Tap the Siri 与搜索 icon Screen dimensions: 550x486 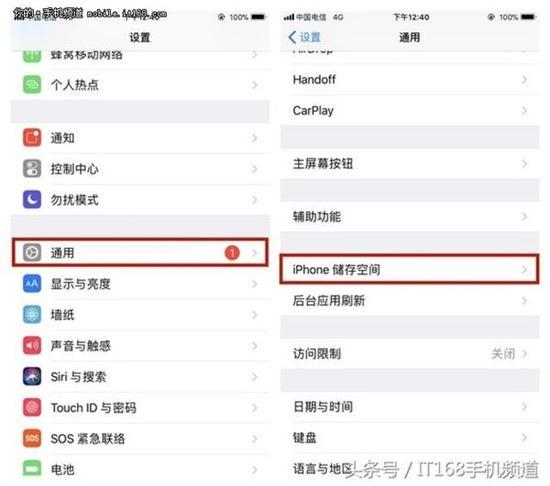click(x=32, y=376)
